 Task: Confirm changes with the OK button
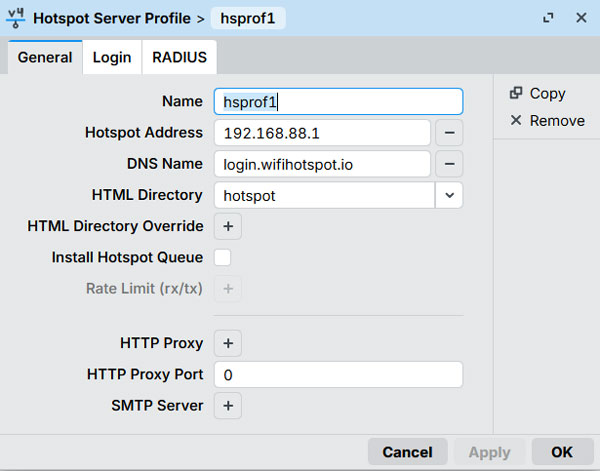pyautogui.click(x=562, y=452)
